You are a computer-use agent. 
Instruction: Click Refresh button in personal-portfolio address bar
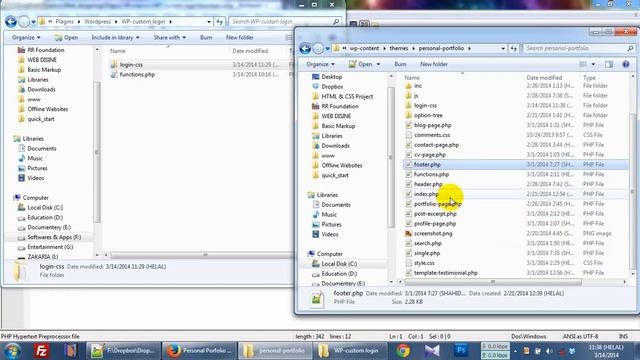pos(513,48)
